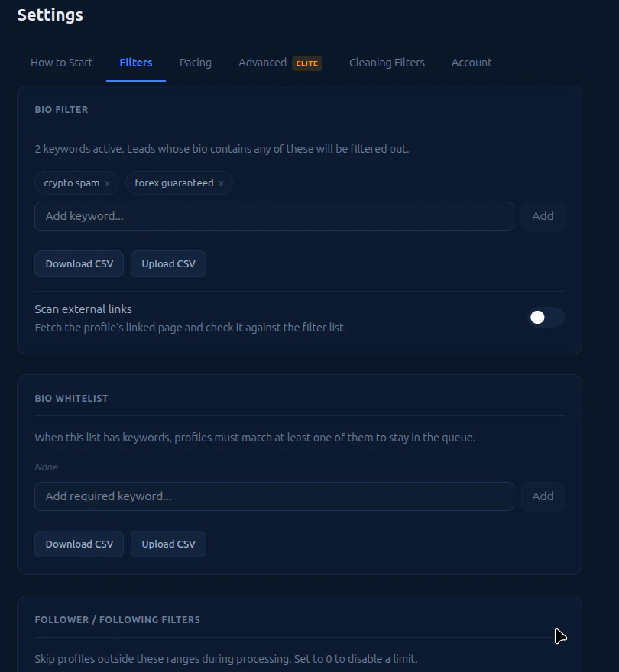Click the ELITE badge

307,63
